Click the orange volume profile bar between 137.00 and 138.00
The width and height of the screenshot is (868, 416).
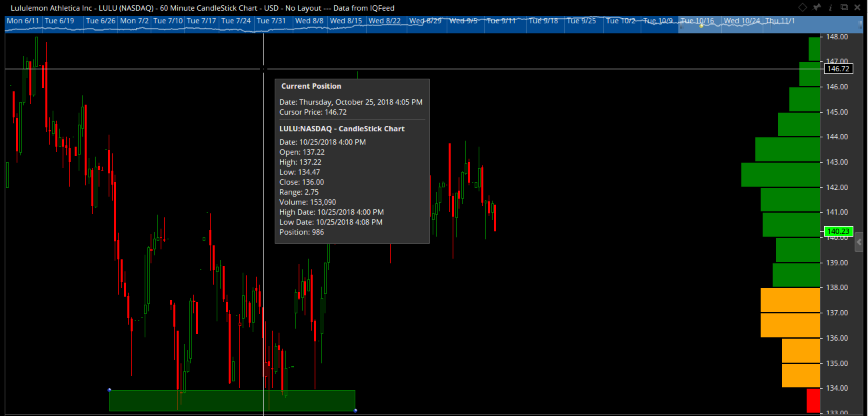click(x=790, y=300)
